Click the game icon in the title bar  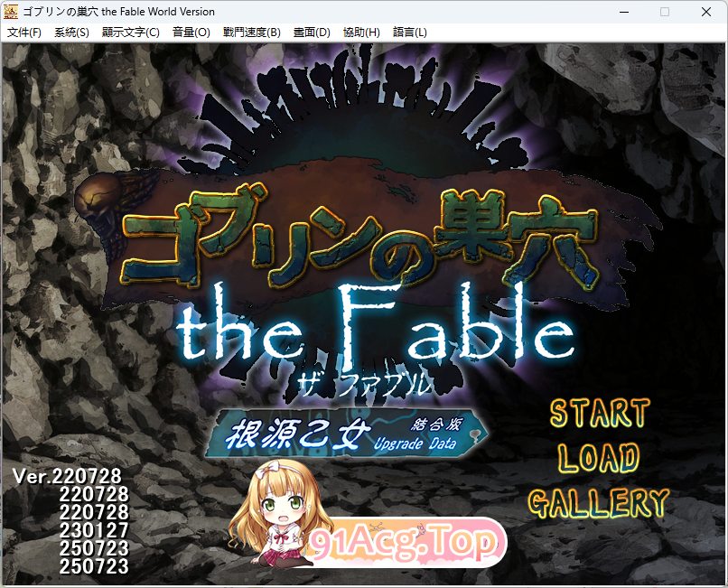pyautogui.click(x=11, y=12)
